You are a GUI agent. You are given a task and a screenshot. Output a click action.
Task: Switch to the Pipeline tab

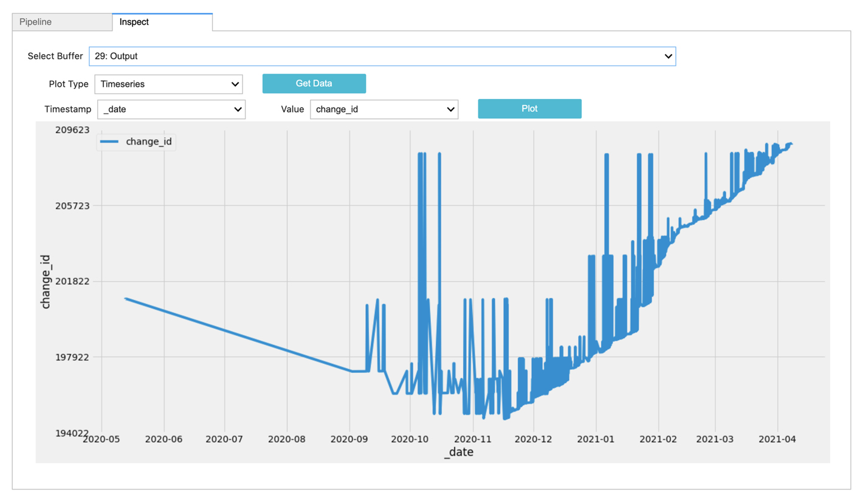[x=35, y=22]
